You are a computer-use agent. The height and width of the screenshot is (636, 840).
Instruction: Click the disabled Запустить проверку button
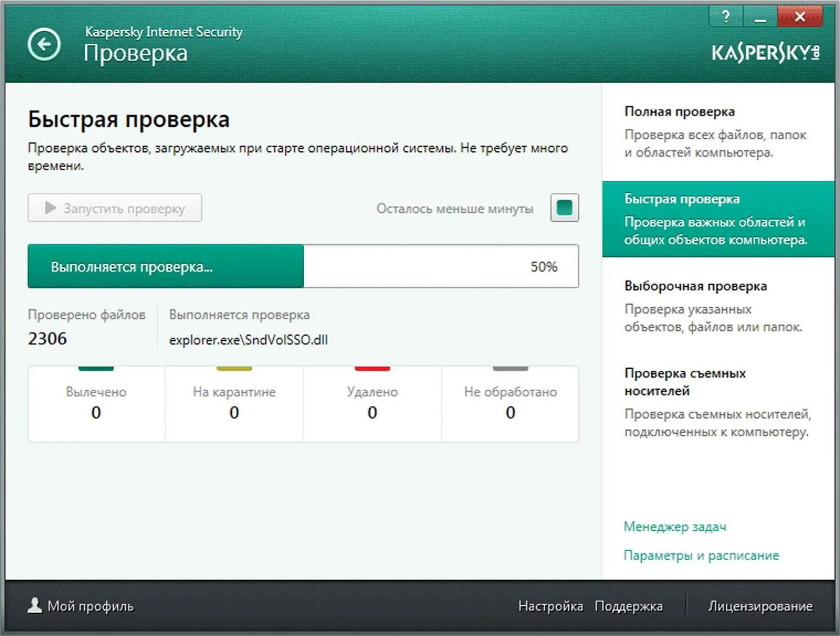coord(115,208)
